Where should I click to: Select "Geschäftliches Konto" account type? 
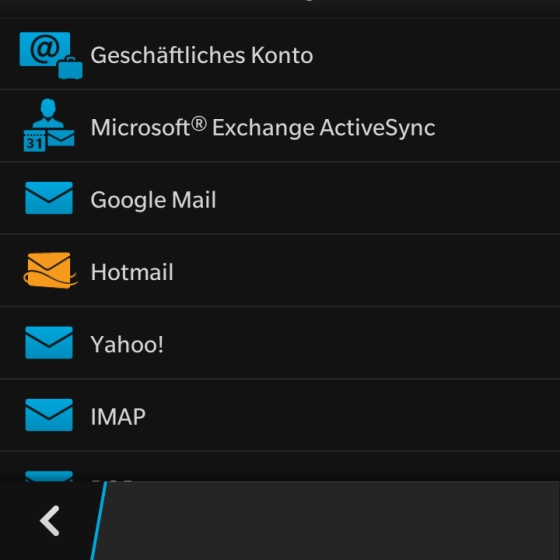coord(202,55)
